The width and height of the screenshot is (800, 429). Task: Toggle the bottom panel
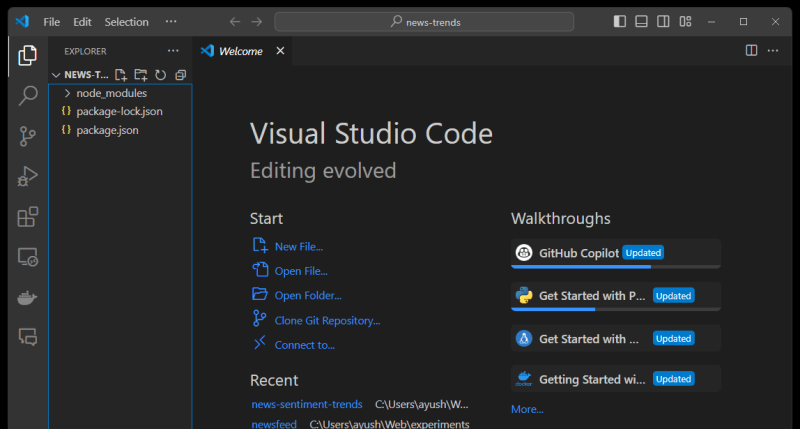[641, 21]
